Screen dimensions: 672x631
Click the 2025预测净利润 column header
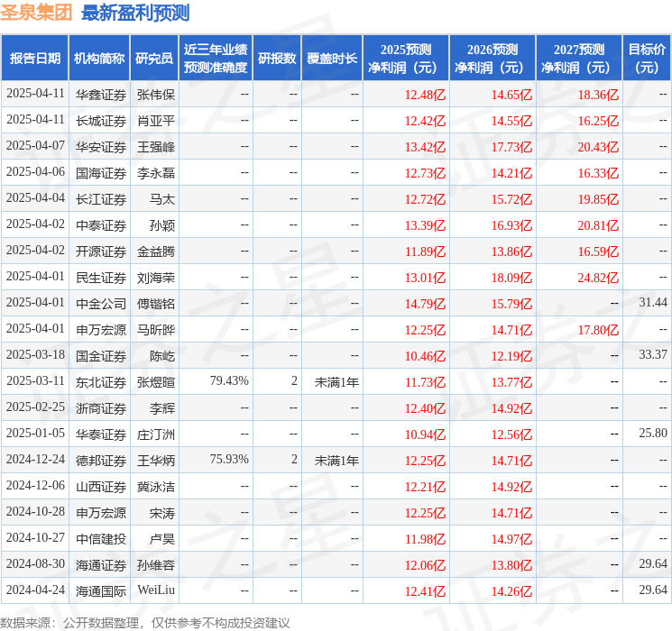[x=406, y=59]
